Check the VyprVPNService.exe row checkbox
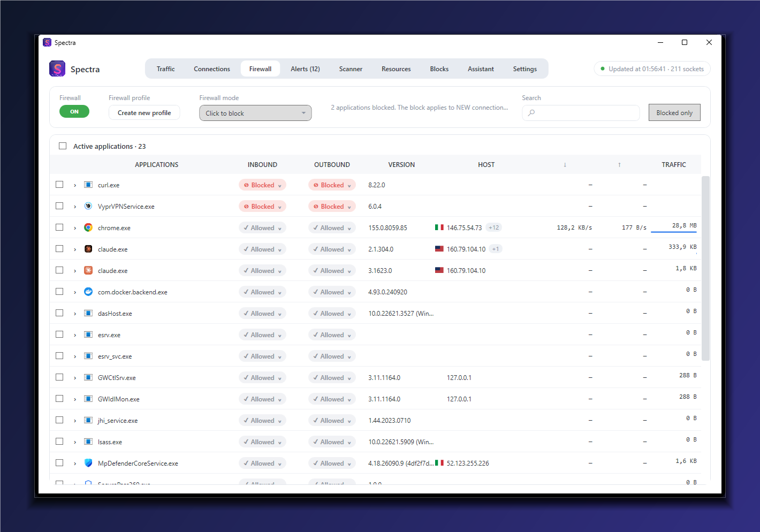 [x=59, y=206]
